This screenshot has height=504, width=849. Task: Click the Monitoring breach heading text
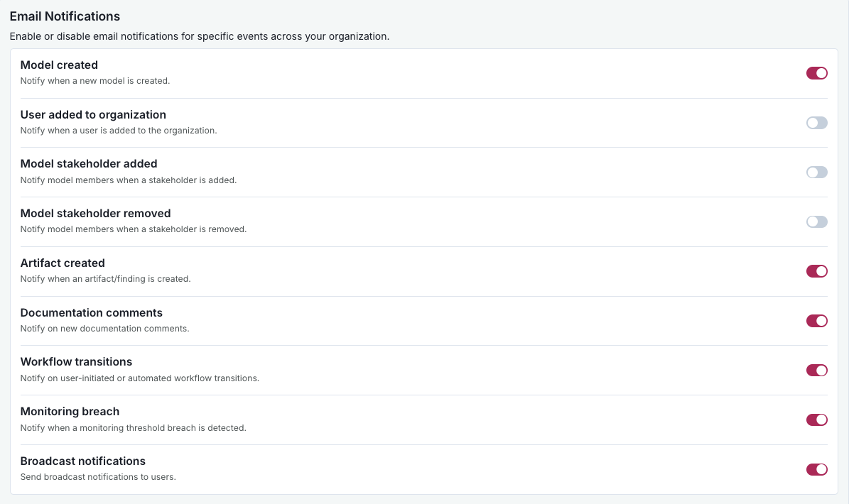(x=70, y=411)
